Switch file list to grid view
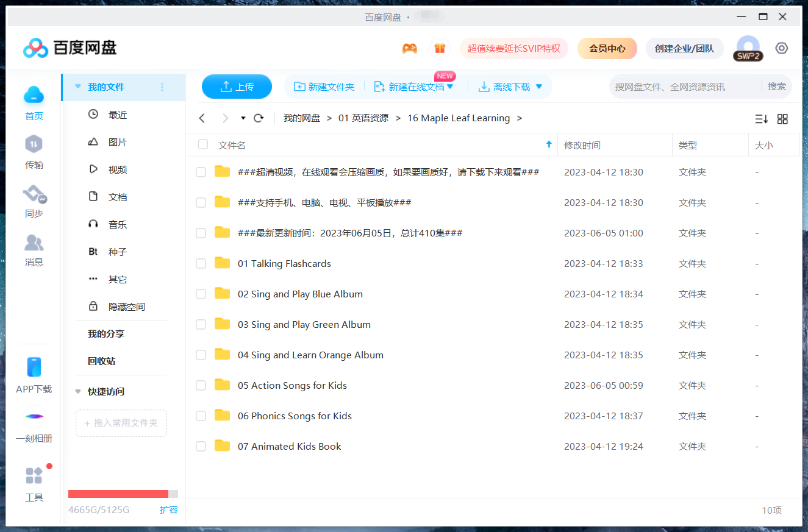 [x=782, y=119]
